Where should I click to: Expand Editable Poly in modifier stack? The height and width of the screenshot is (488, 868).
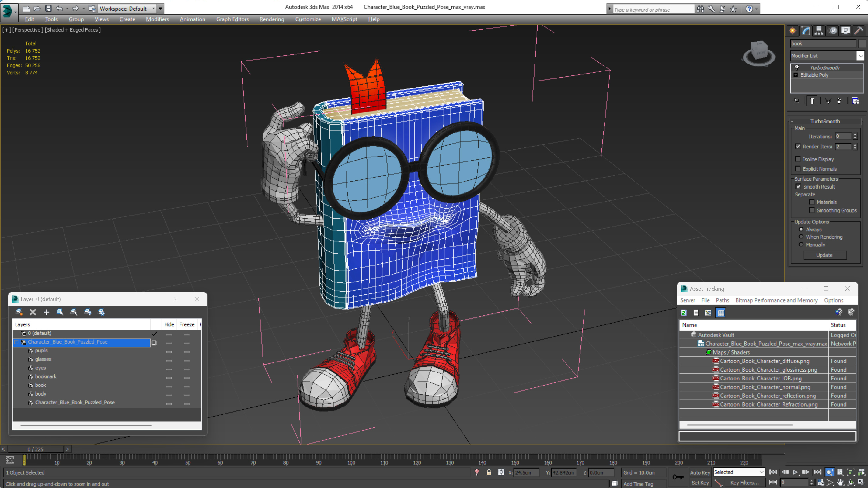click(x=796, y=75)
